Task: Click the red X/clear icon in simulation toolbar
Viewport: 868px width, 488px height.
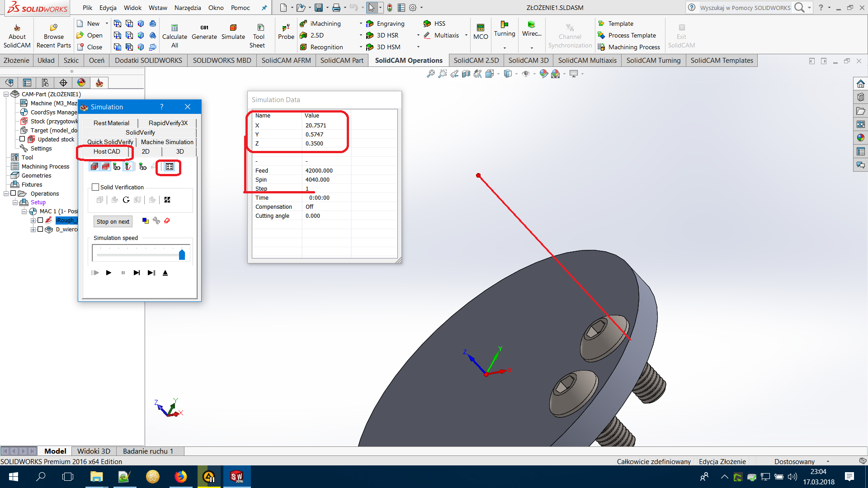Action: (x=168, y=221)
